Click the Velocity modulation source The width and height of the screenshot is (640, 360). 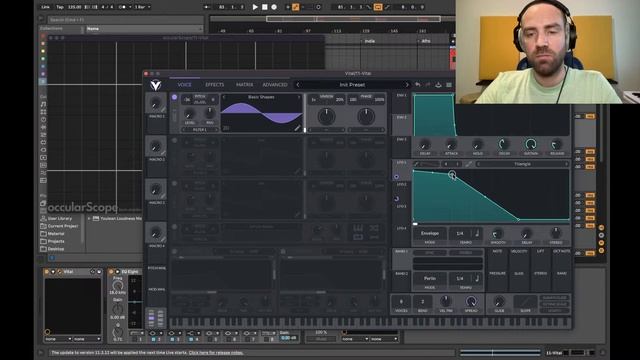point(519,251)
